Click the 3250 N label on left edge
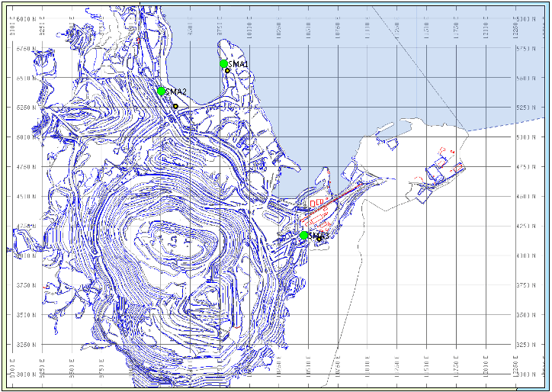 [26, 345]
